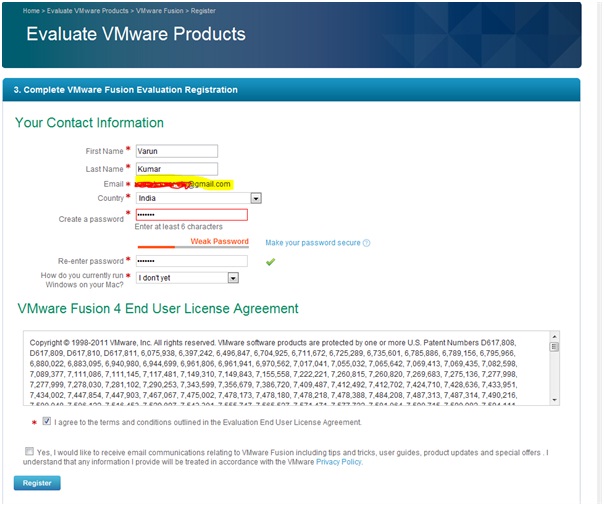The image size is (604, 506).
Task: Enable email communications checkbox
Action: tap(29, 451)
